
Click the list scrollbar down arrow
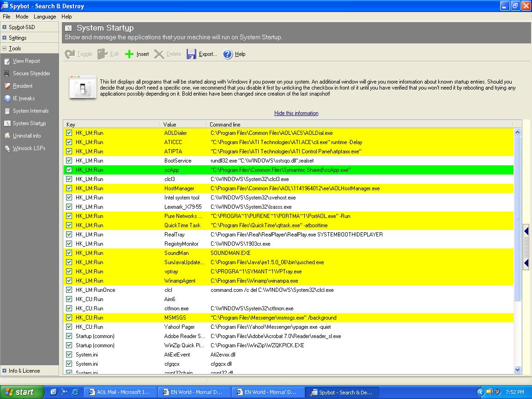[x=517, y=370]
